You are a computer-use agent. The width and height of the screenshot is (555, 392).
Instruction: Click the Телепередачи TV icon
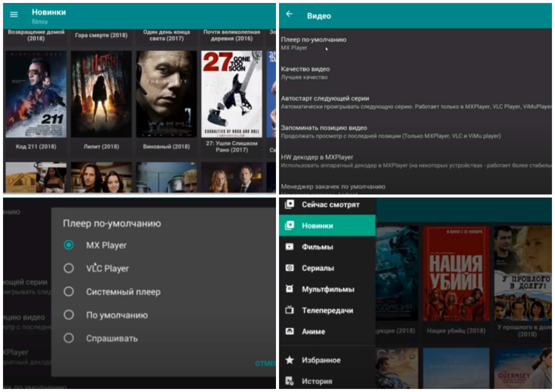tap(289, 310)
